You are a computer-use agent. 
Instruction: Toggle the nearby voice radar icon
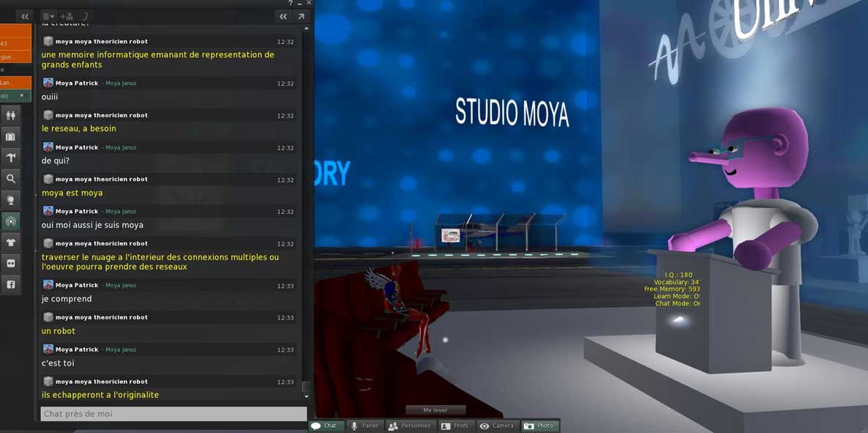coord(11,221)
